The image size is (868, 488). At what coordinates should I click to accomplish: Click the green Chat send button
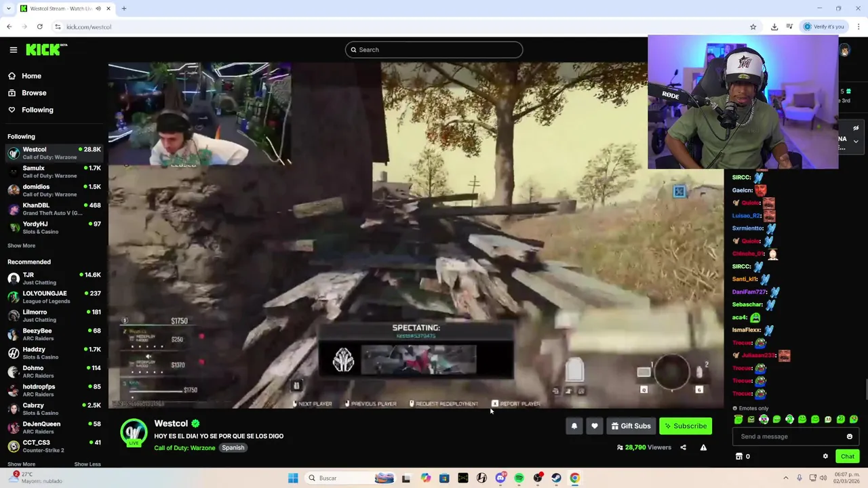tap(848, 456)
